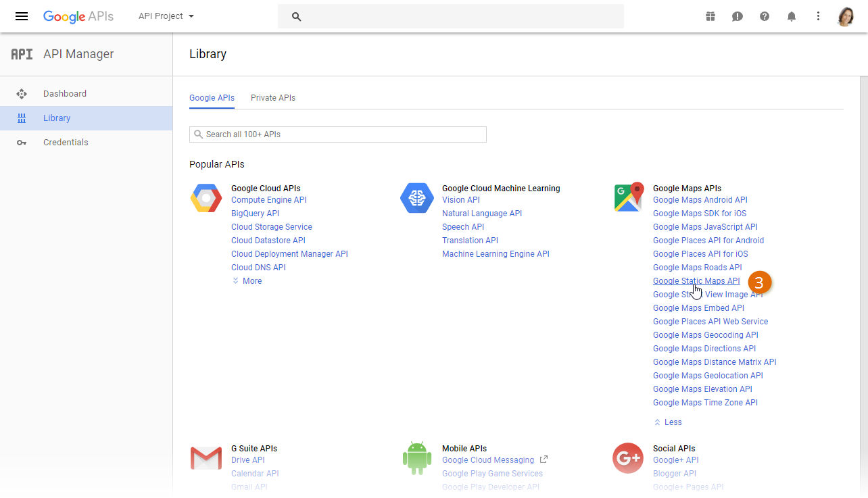Screen dimensions: 868x498
Task: Click the magnifier icon in top search
Action: pyautogui.click(x=296, y=16)
